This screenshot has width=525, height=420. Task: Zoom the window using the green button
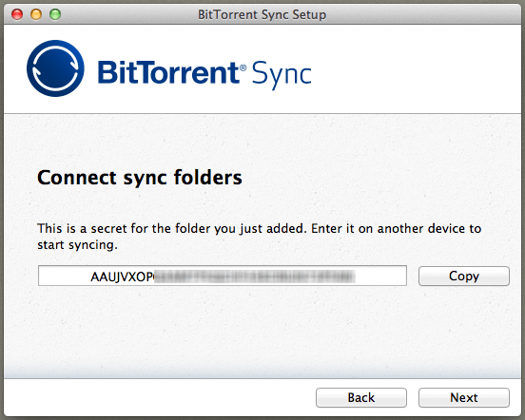coord(55,14)
